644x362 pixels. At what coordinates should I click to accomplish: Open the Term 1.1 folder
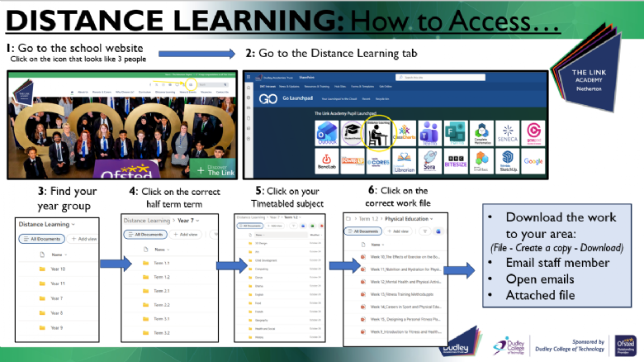pyautogui.click(x=161, y=263)
